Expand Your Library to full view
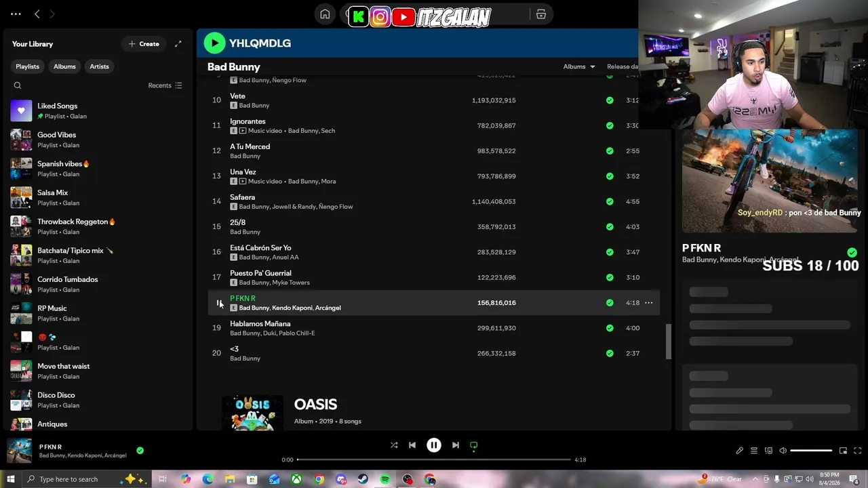 click(178, 44)
